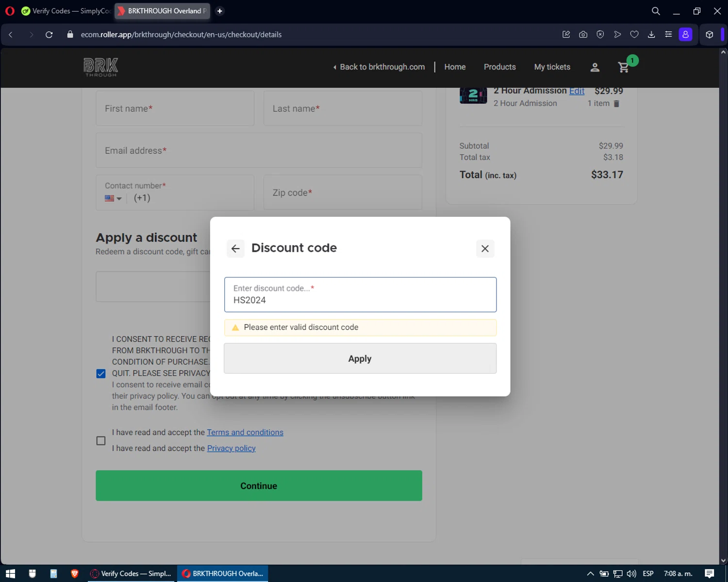
Task: Check the Terms and Privacy acceptance checkbox
Action: tap(101, 441)
